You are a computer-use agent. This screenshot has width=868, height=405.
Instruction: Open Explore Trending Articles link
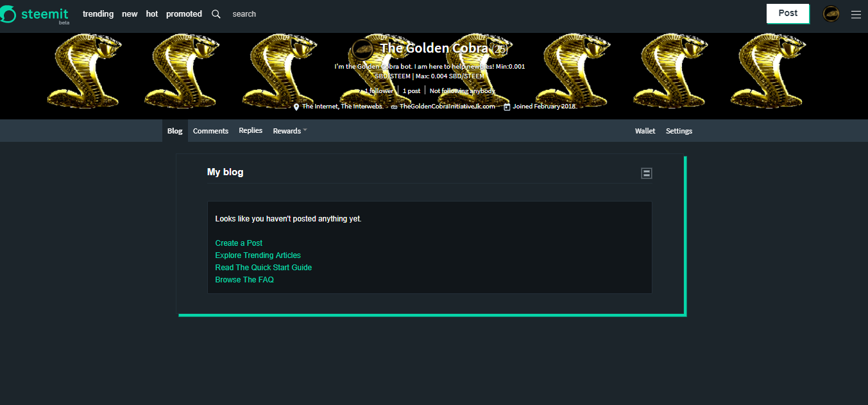tap(258, 255)
